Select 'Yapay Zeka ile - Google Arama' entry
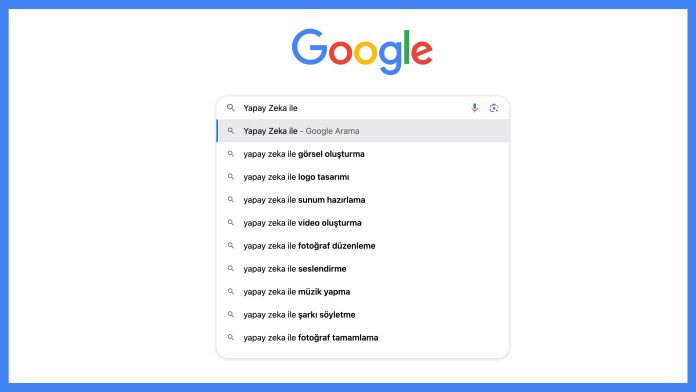Viewport: 696px width, 392px height. [x=363, y=131]
